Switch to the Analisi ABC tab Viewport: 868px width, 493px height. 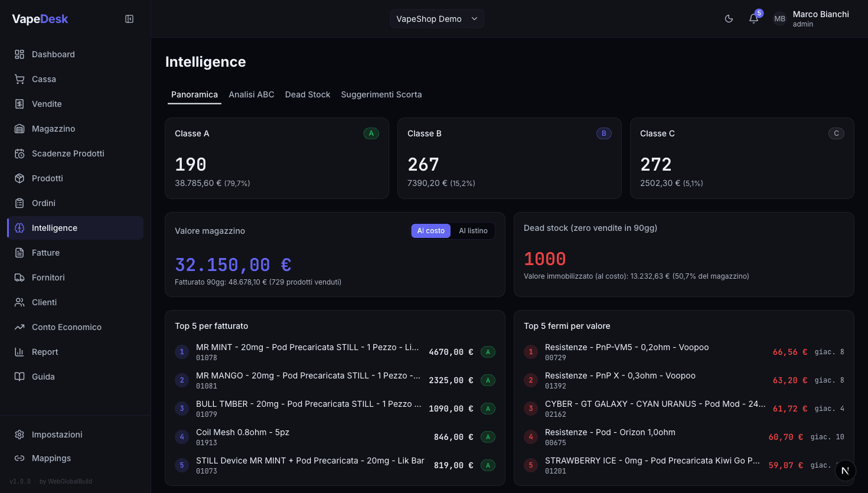click(252, 94)
